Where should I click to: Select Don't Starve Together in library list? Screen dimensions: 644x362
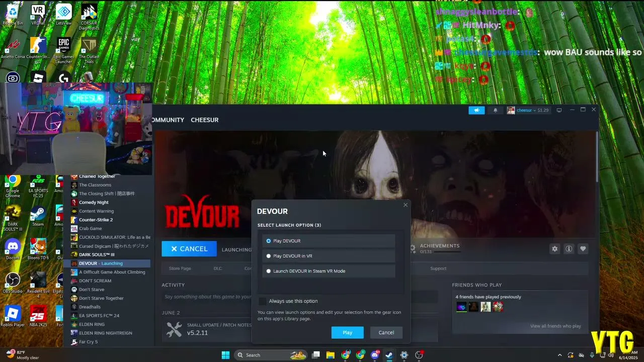101,298
